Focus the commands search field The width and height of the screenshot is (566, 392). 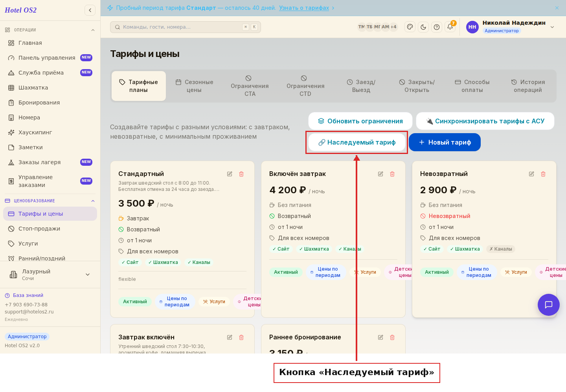(186, 27)
